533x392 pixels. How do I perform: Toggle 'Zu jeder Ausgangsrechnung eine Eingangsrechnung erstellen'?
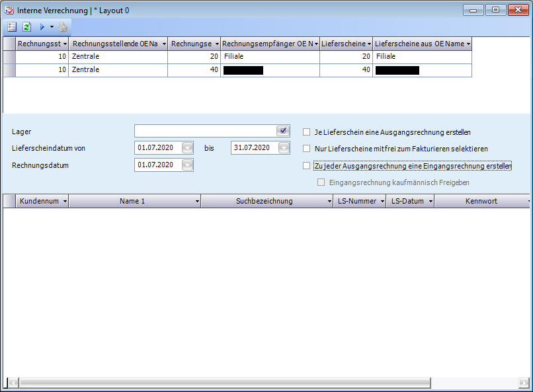[x=306, y=166]
